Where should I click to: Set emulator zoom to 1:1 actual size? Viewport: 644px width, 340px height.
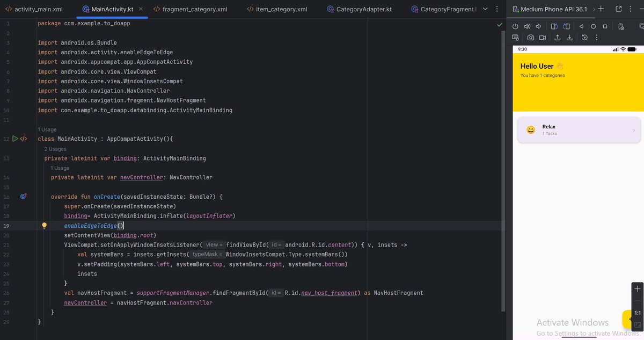click(638, 313)
